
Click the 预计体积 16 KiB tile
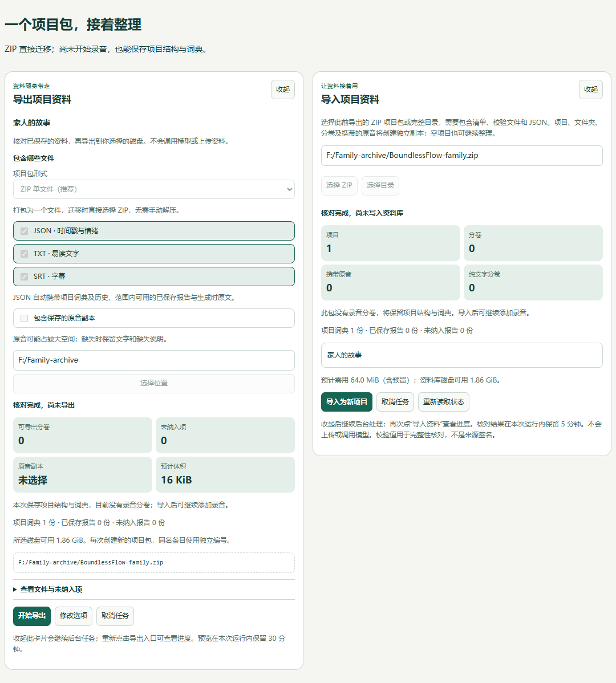225,474
